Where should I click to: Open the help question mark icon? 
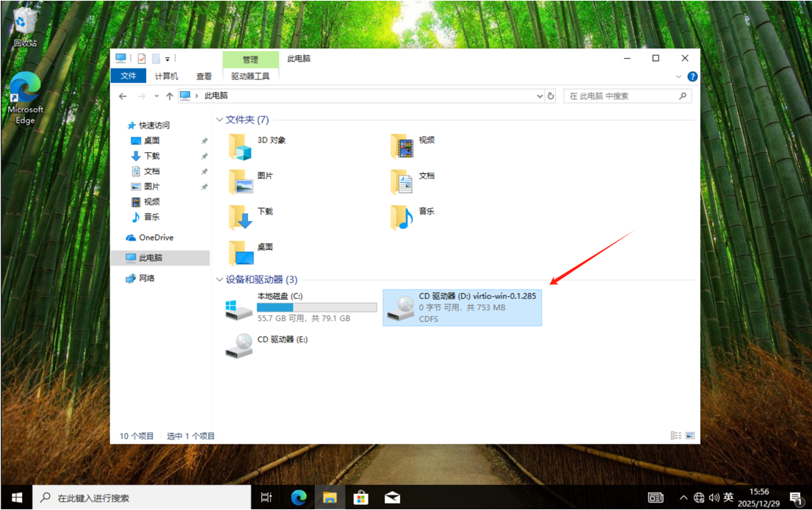(692, 76)
